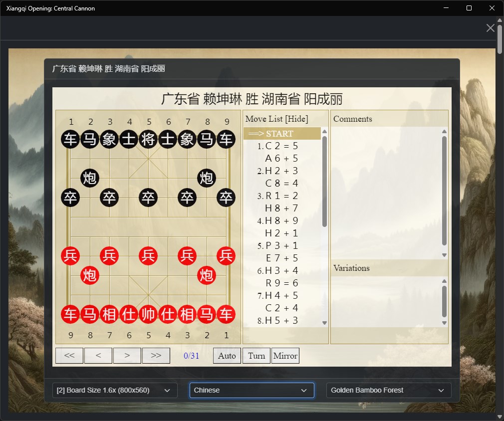Viewport: 504px width, 421px height.
Task: Expand the Chinese language dropdown
Action: tap(252, 390)
